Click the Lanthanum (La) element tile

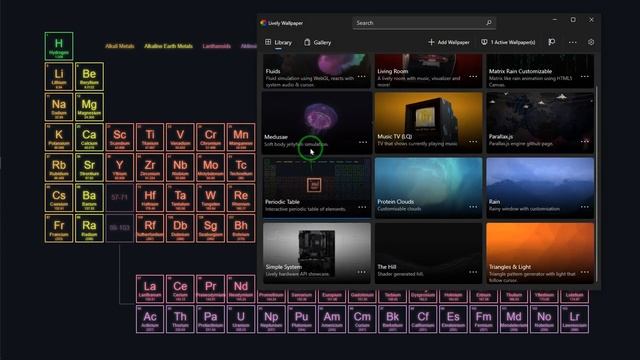pyautogui.click(x=150, y=289)
